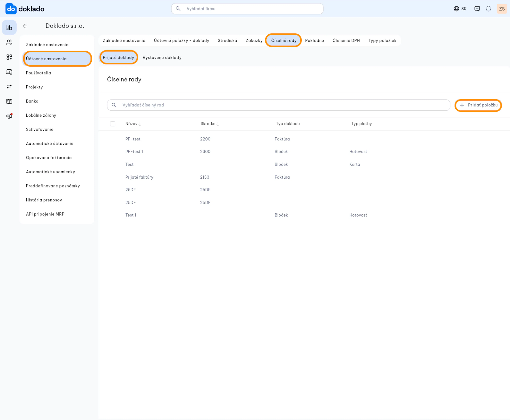
Task: Click payment type Karta
Action: 355,164
